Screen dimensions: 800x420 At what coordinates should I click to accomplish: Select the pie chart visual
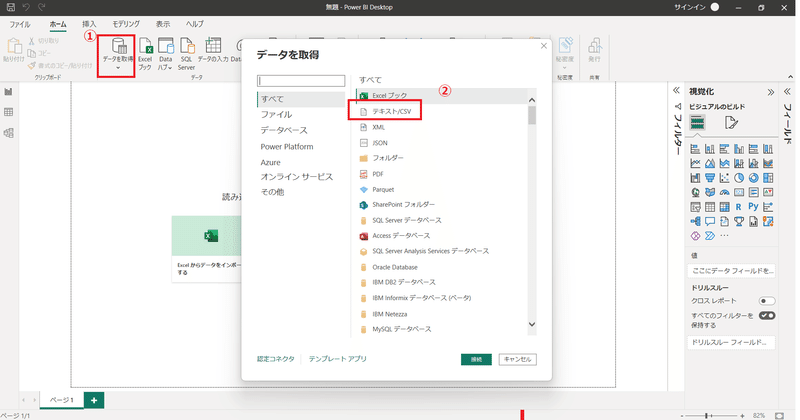coord(739,178)
